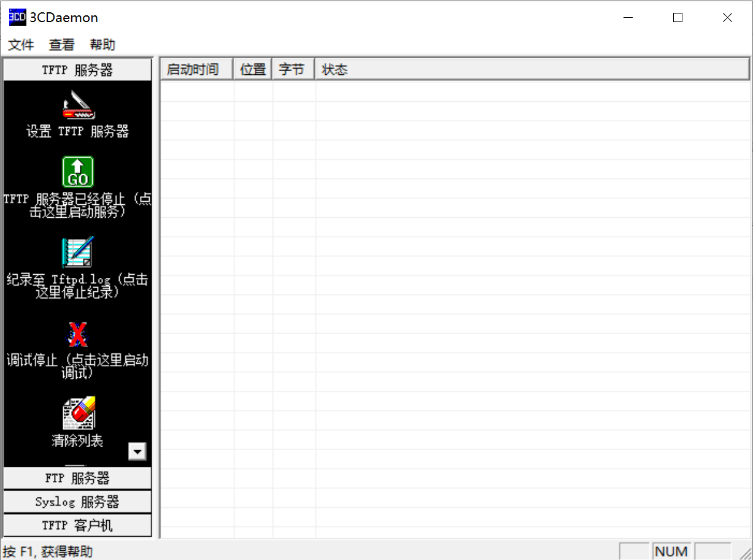The height and width of the screenshot is (560, 753).
Task: Minimize the 3CDaemon window
Action: (x=628, y=18)
